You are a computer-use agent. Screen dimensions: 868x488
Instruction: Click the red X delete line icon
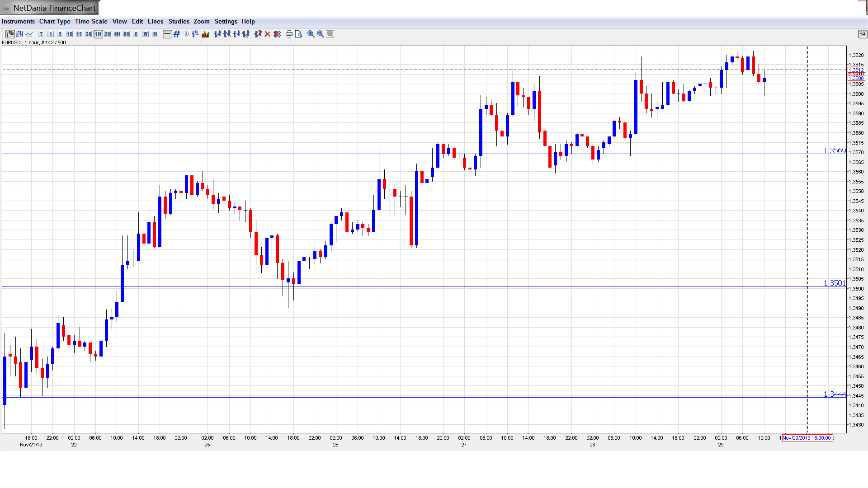268,34
